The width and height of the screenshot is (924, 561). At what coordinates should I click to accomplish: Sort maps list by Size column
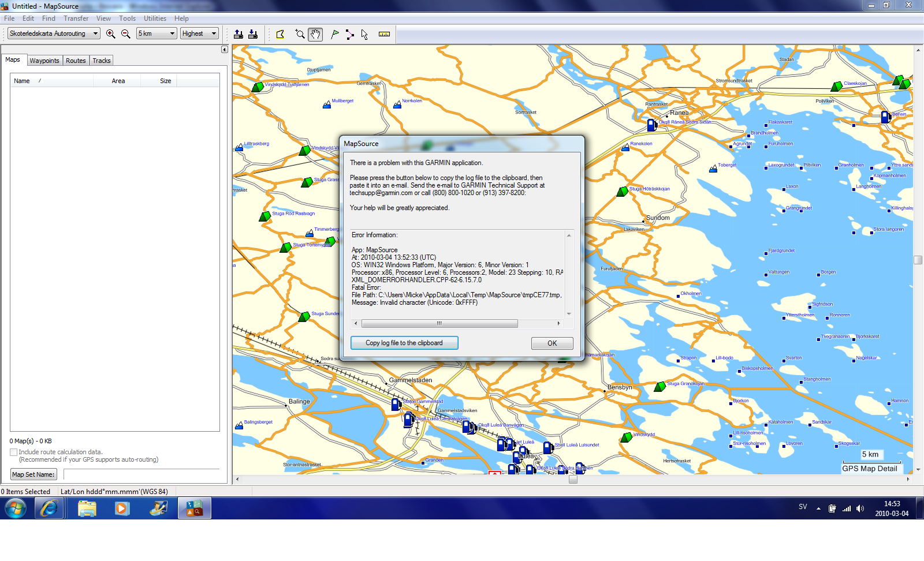[159, 81]
